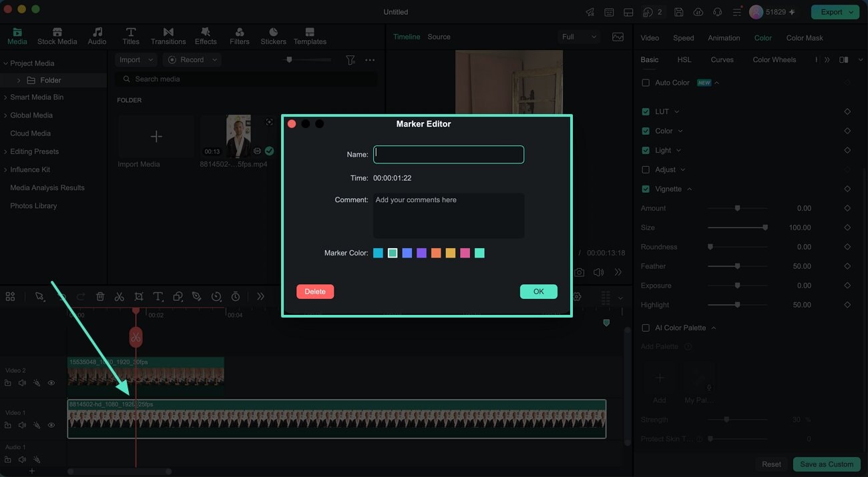This screenshot has height=477, width=868.
Task: Click the Delete trash icon in timeline toolbar
Action: [100, 296]
